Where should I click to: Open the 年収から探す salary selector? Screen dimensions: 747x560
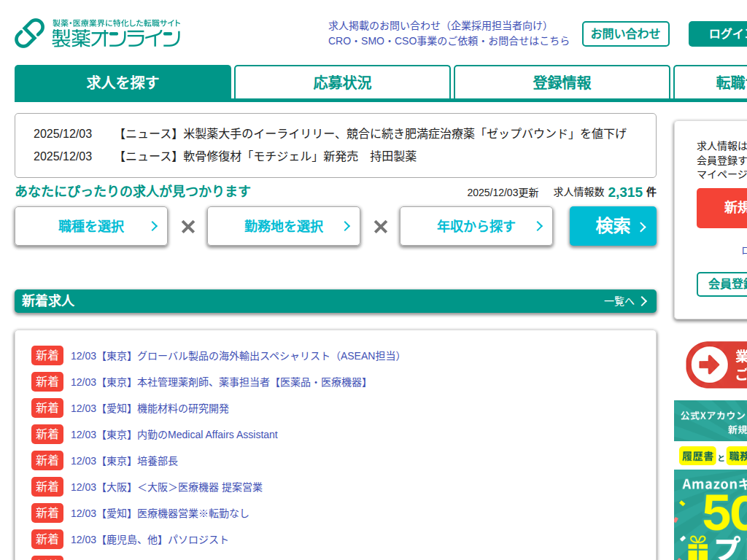476,226
